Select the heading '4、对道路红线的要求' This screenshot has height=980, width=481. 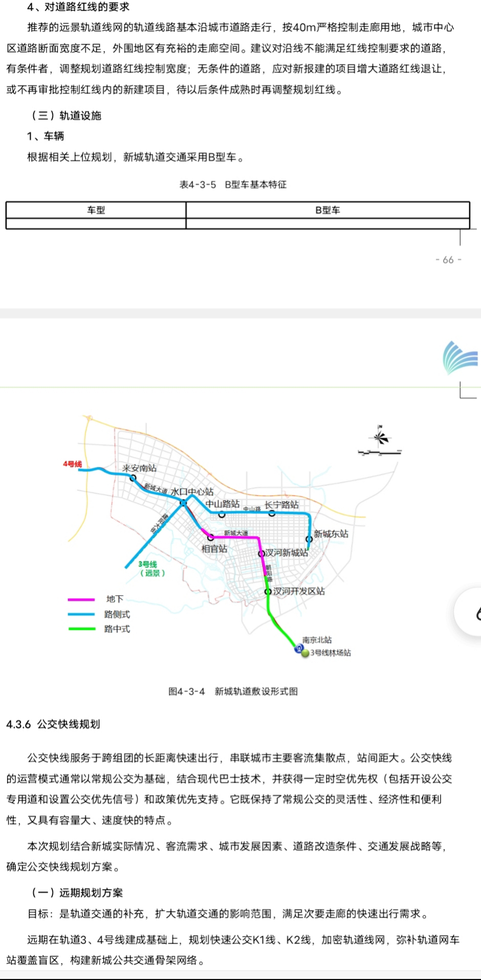(78, 7)
